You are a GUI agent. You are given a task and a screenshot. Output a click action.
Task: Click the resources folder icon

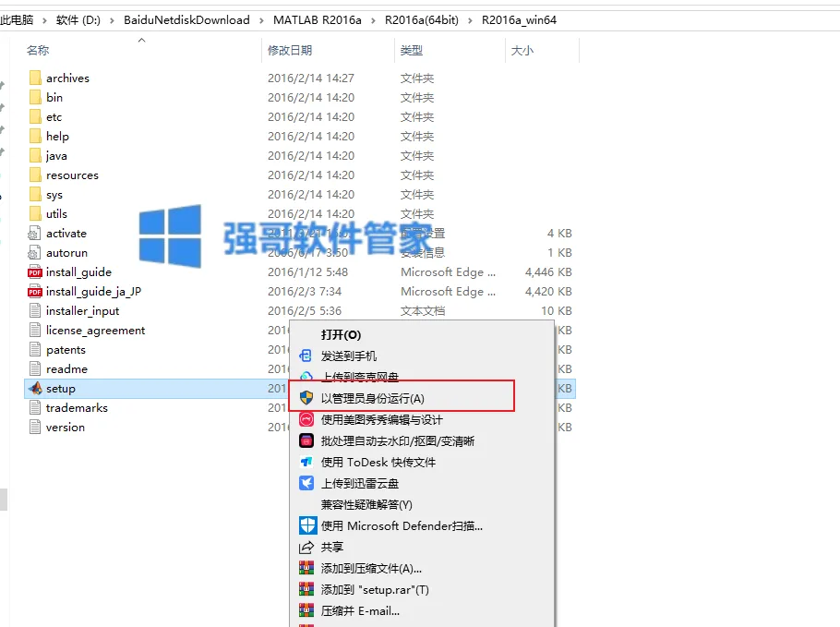coord(35,175)
